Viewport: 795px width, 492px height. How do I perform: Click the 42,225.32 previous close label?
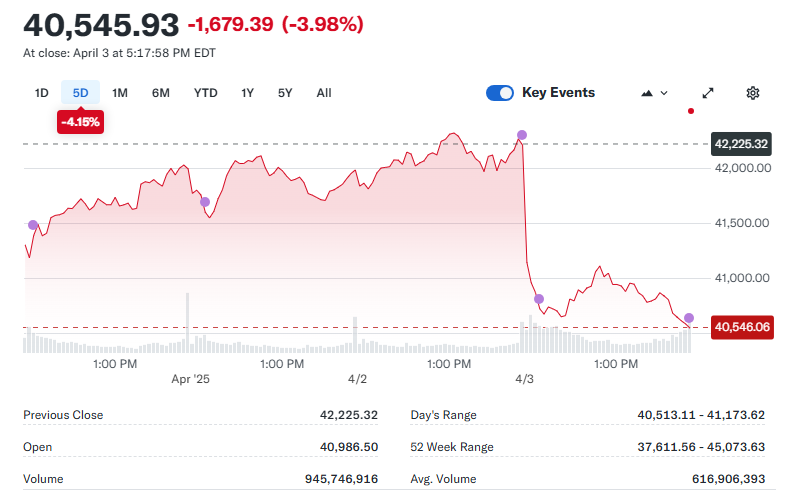741,144
